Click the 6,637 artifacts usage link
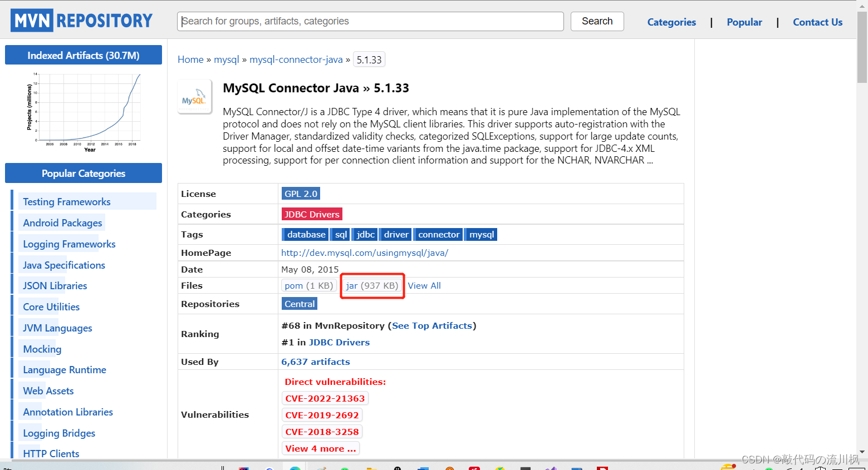Image resolution: width=868 pixels, height=470 pixels. (316, 362)
